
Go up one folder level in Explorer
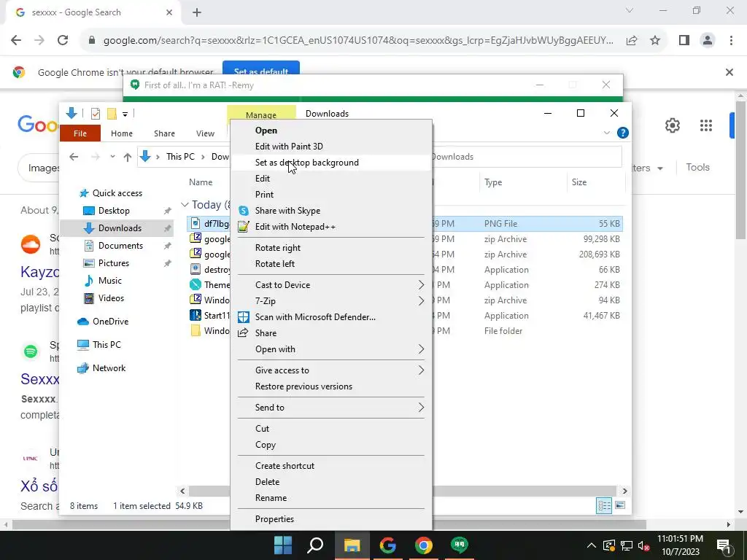click(x=127, y=157)
